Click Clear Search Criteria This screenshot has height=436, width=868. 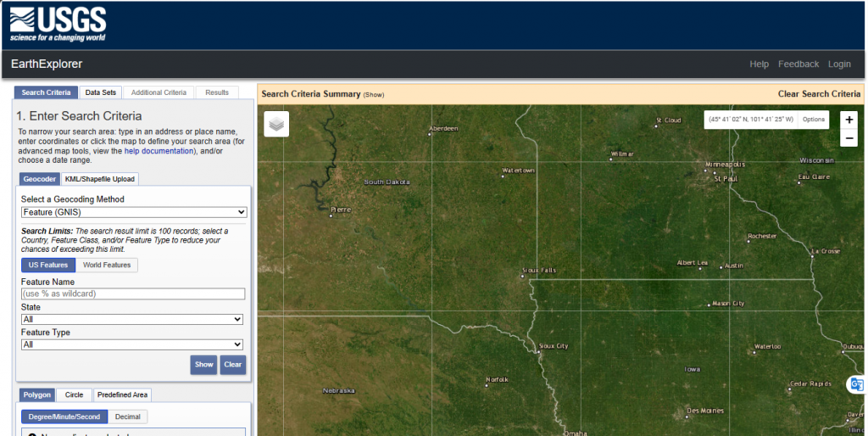820,94
